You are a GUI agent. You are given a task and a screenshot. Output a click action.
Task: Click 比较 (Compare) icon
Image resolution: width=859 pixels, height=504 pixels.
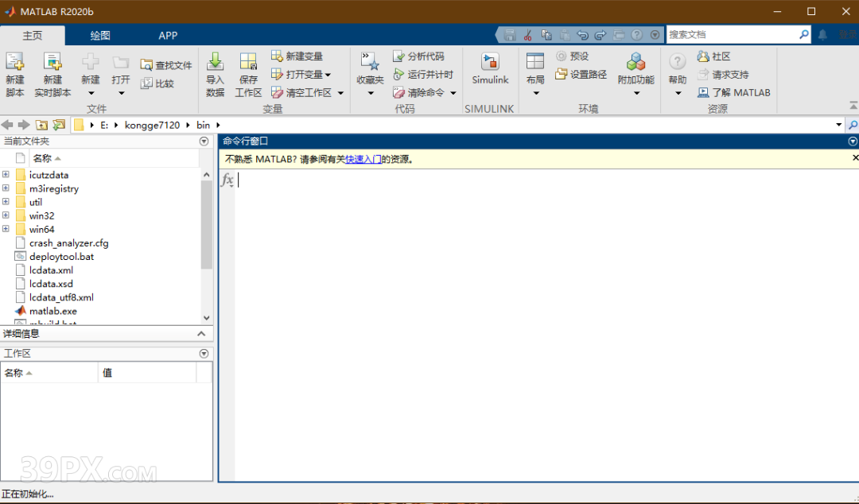[146, 83]
